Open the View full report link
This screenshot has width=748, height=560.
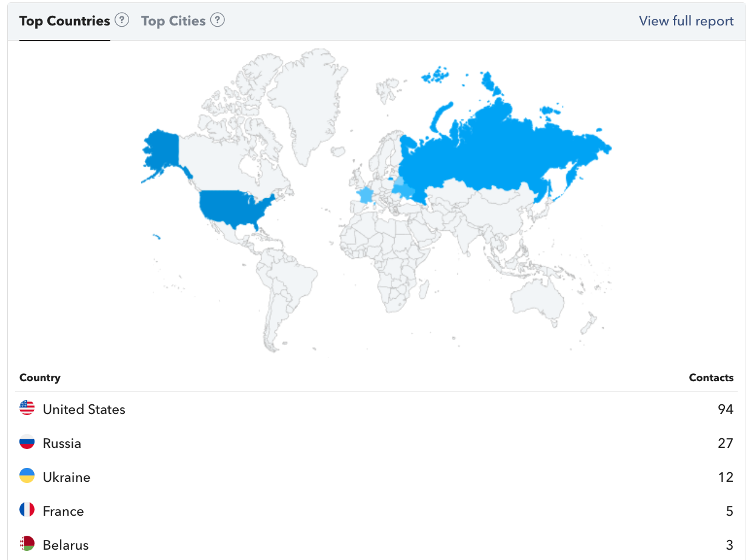(686, 21)
